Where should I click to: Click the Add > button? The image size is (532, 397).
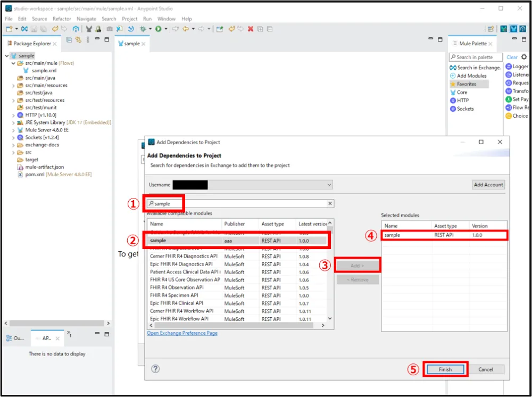tap(358, 266)
